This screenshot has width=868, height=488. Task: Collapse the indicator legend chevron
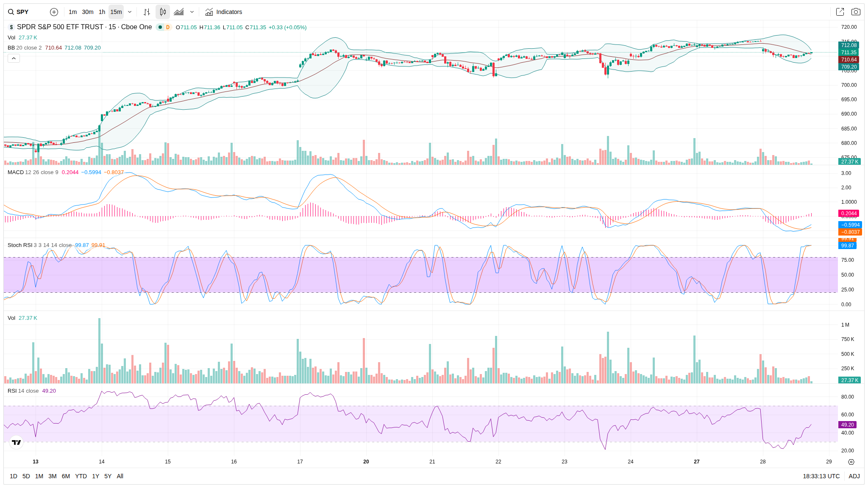14,58
